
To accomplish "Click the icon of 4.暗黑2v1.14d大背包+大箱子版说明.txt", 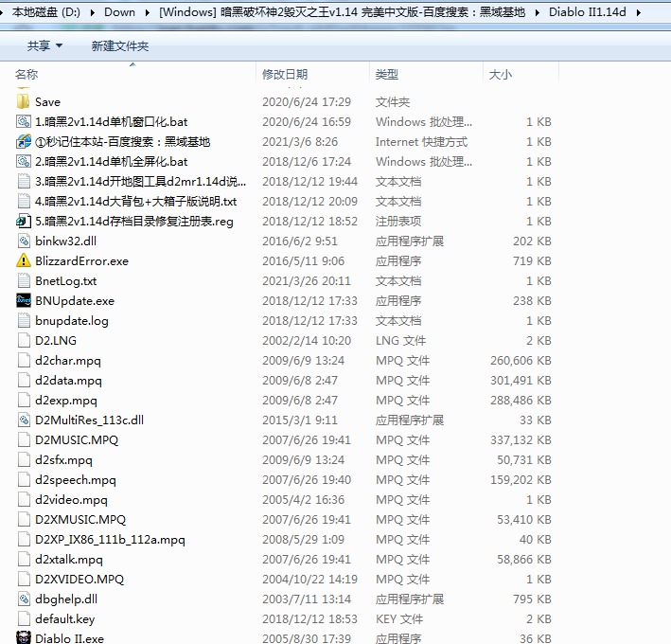I will [x=24, y=201].
